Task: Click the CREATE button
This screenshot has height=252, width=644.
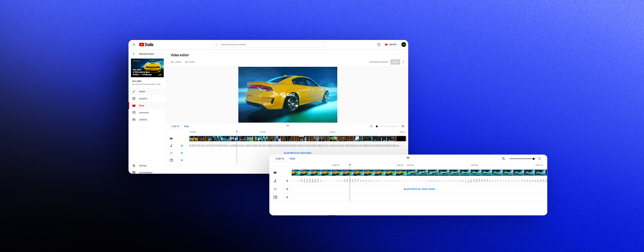Action: (391, 45)
